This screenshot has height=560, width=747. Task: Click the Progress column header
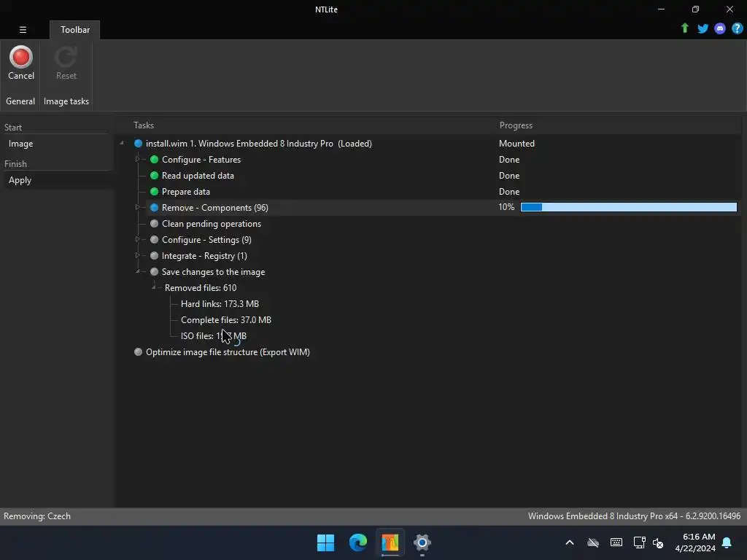tap(516, 125)
